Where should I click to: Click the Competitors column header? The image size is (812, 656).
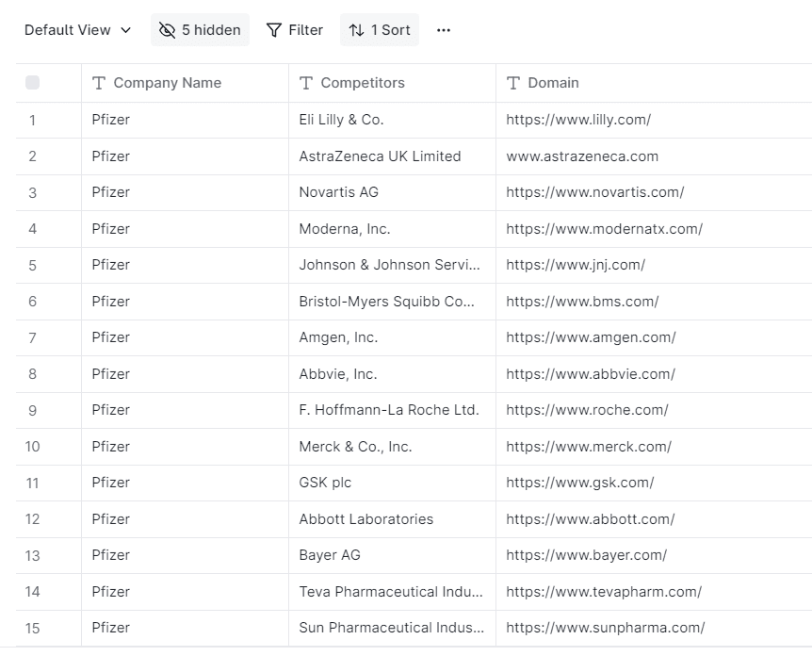[392, 83]
